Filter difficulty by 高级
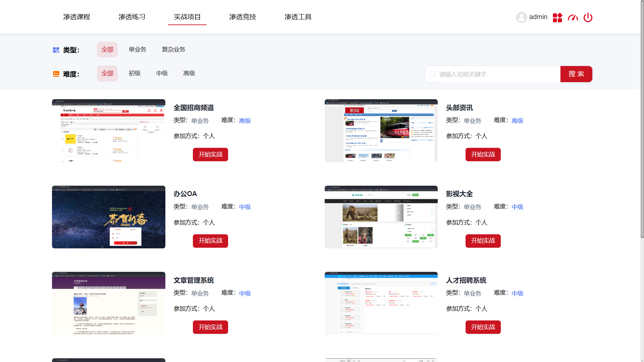The height and width of the screenshot is (362, 644). [189, 73]
